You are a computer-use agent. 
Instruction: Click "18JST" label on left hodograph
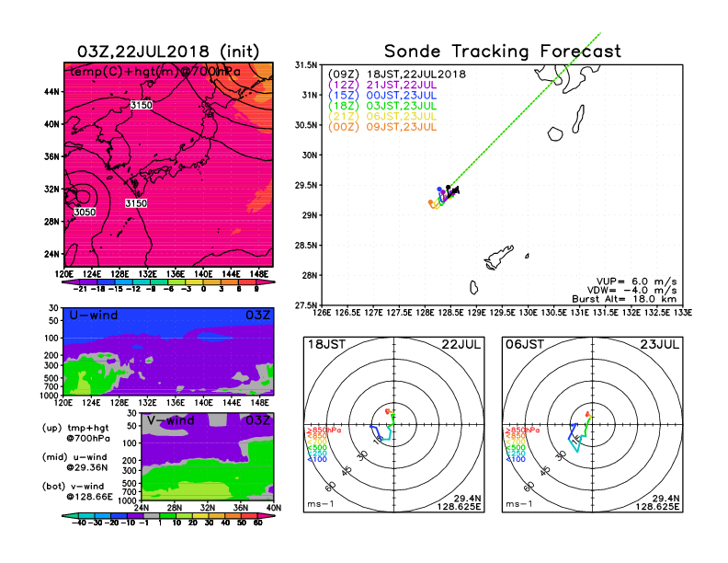click(327, 345)
